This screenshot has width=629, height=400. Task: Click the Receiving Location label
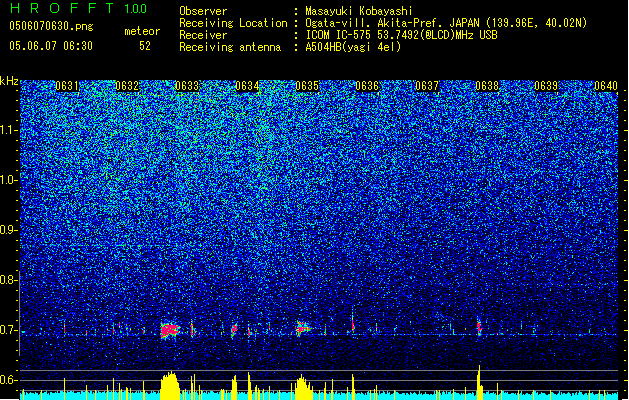coord(233,23)
